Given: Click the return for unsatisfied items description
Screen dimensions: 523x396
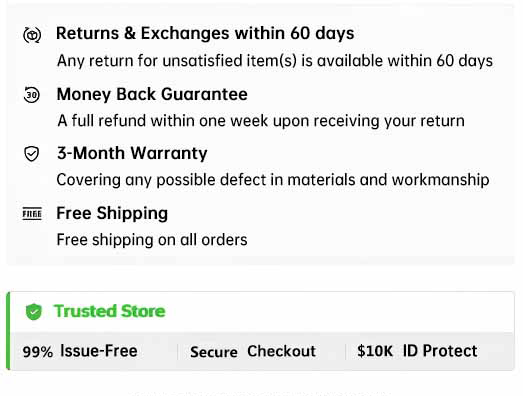Looking at the screenshot, I should tap(275, 61).
